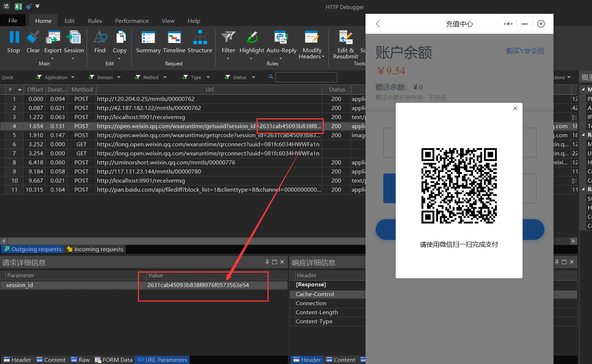The width and height of the screenshot is (592, 364).
Task: Click the Edit & Resubmit tool icon
Action: [346, 37]
